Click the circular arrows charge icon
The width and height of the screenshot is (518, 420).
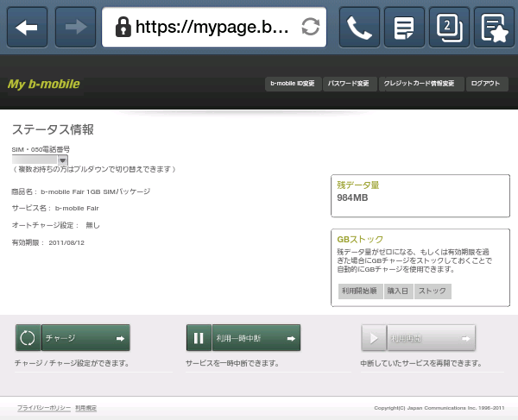(28, 338)
